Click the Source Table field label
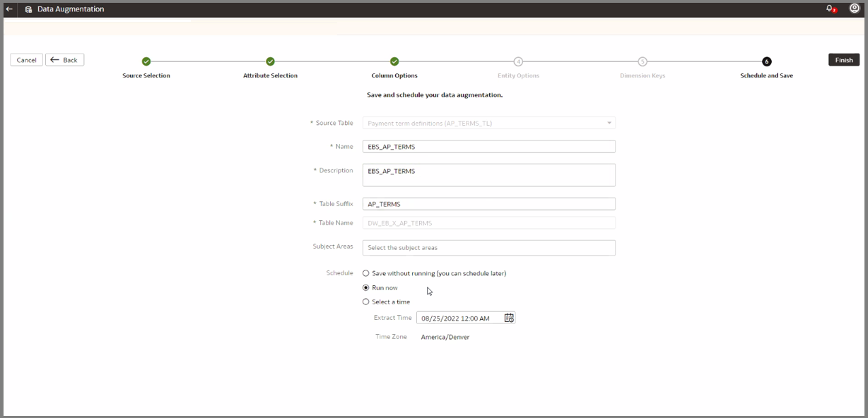Screen dimensions: 868x418 334,123
